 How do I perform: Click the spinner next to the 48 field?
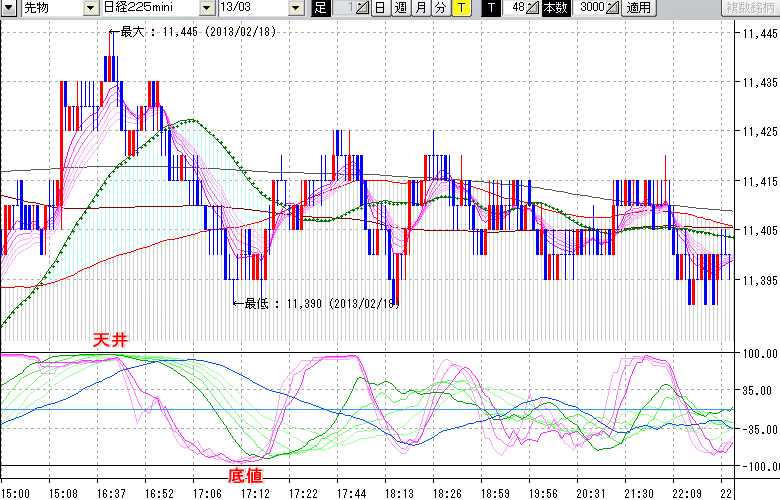pyautogui.click(x=533, y=8)
